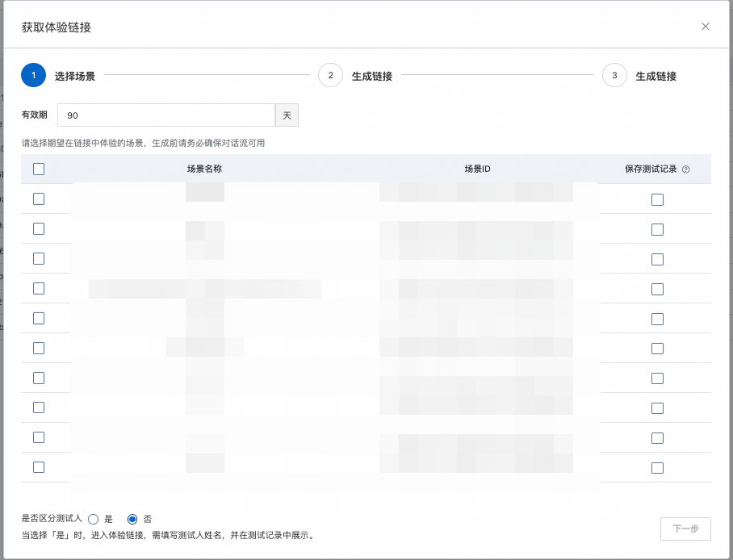Click the 场景名称 column header

(x=204, y=169)
